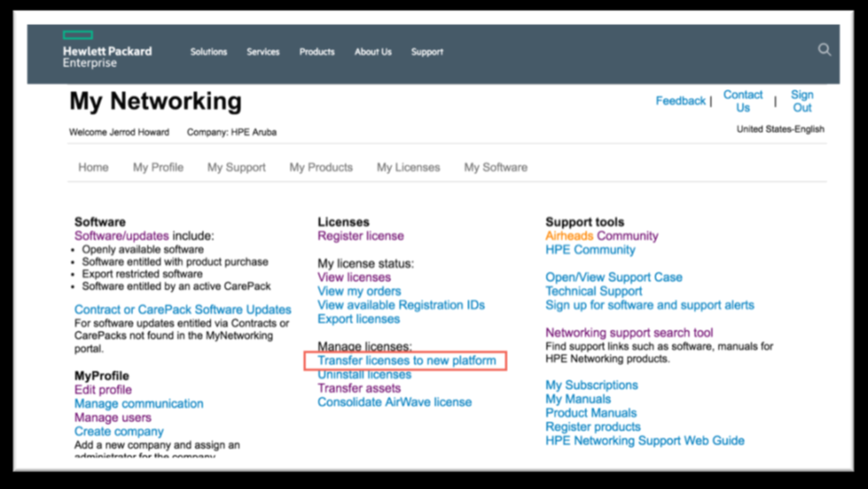This screenshot has width=868, height=489.
Task: Switch to My Support tab
Action: coord(236,167)
